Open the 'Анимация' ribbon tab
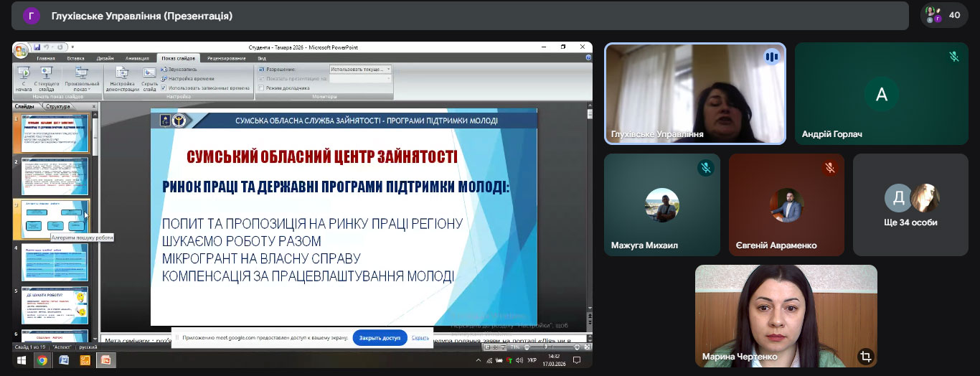The image size is (980, 376). pyautogui.click(x=136, y=57)
